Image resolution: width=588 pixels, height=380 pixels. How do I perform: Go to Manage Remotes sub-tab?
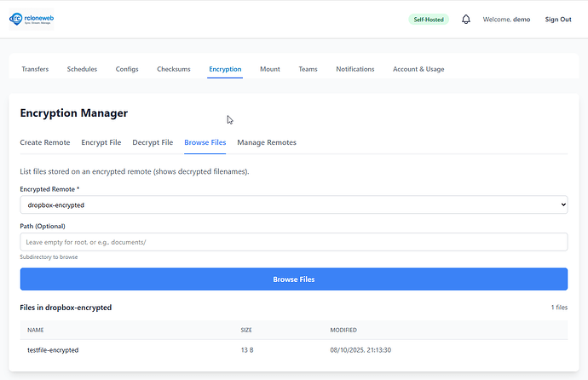tap(267, 142)
